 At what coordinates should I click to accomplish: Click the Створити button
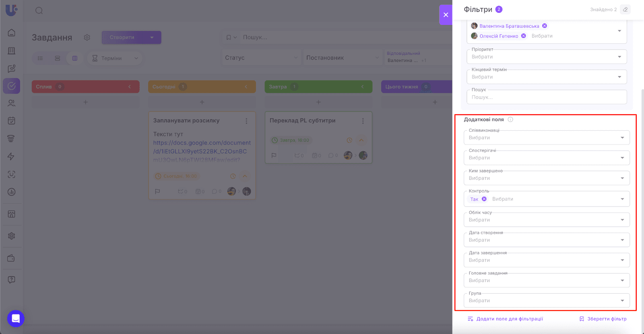tap(122, 37)
